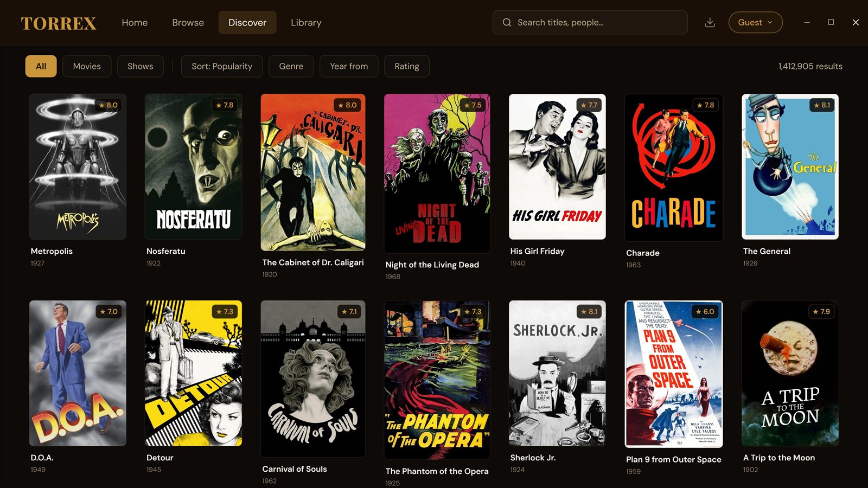Open the Year from filter
The height and width of the screenshot is (488, 868).
click(x=349, y=66)
